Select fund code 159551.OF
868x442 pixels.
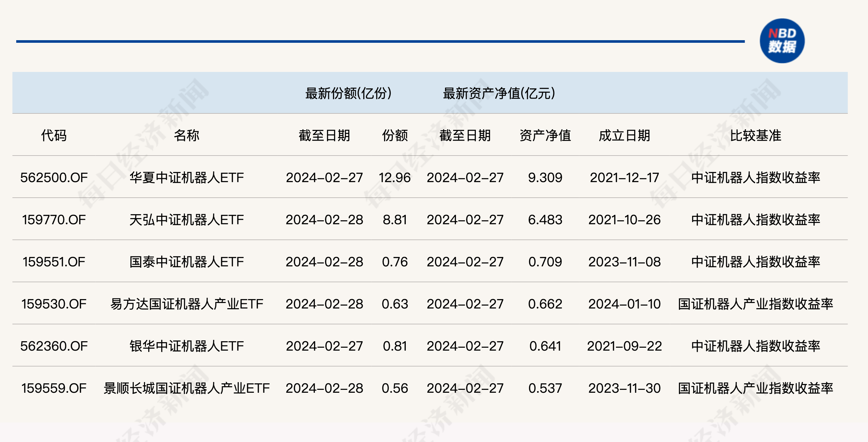[x=54, y=262]
